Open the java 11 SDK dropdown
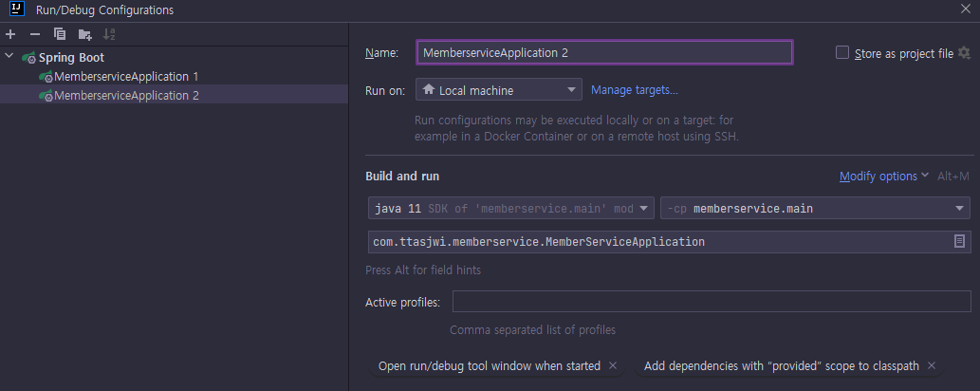The height and width of the screenshot is (391, 980). (511, 209)
